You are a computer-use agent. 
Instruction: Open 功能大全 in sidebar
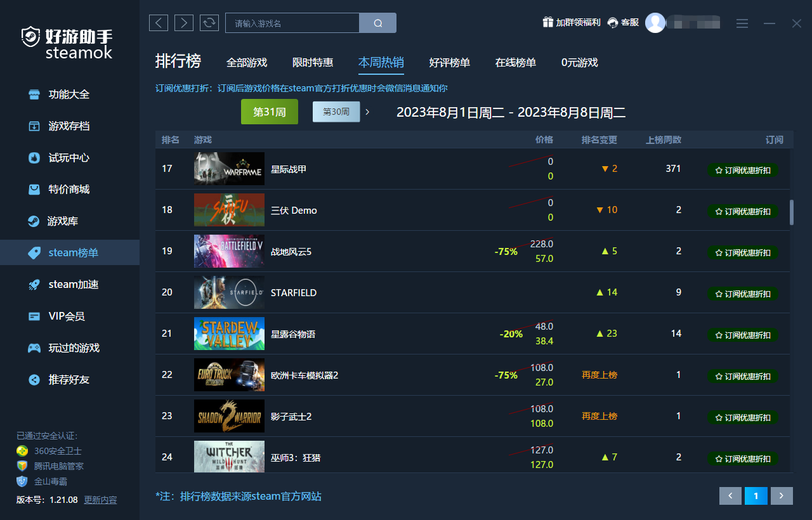point(70,94)
